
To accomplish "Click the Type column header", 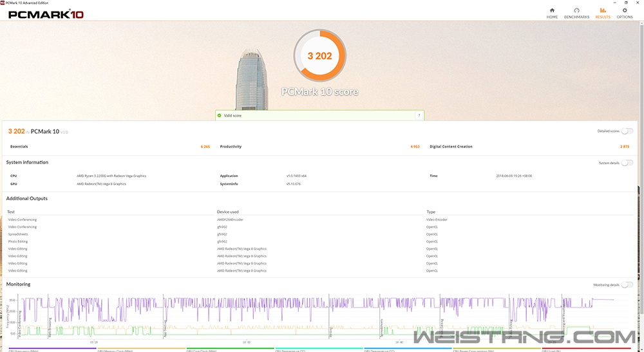I will coord(430,212).
